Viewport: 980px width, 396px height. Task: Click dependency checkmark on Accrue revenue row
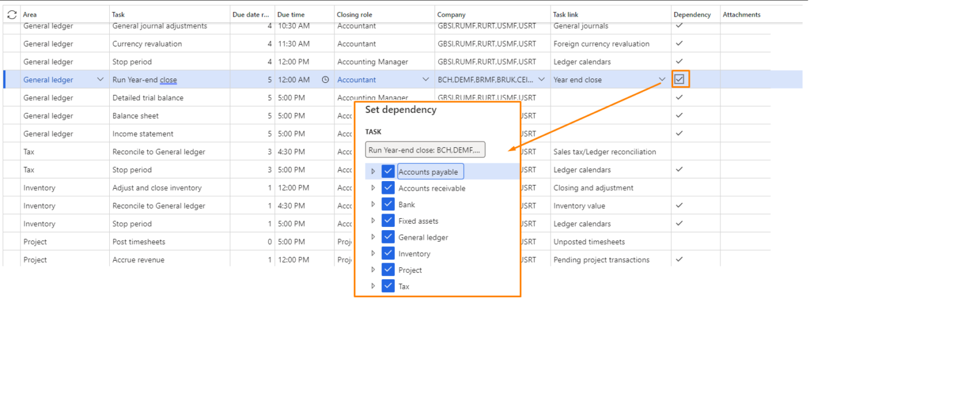[x=679, y=260]
